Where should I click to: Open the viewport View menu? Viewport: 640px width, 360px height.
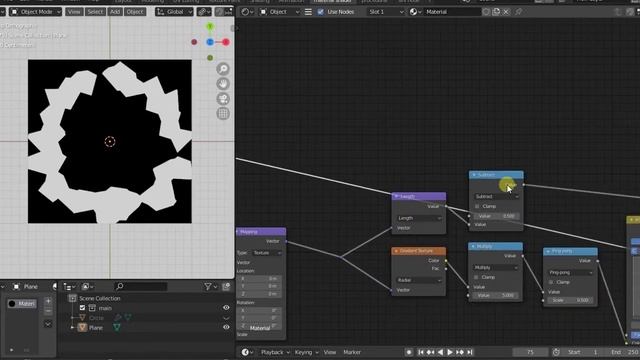point(74,12)
